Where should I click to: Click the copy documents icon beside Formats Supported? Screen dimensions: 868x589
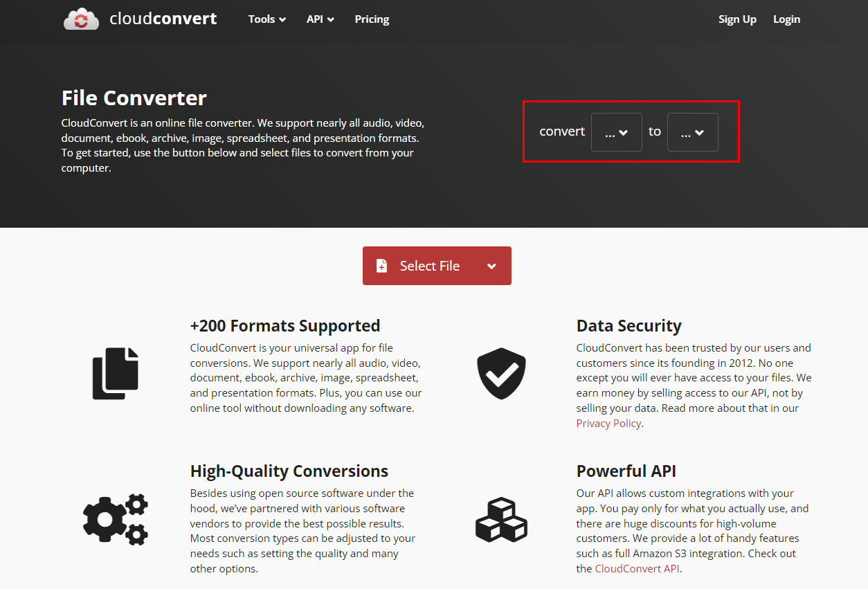[x=116, y=373]
